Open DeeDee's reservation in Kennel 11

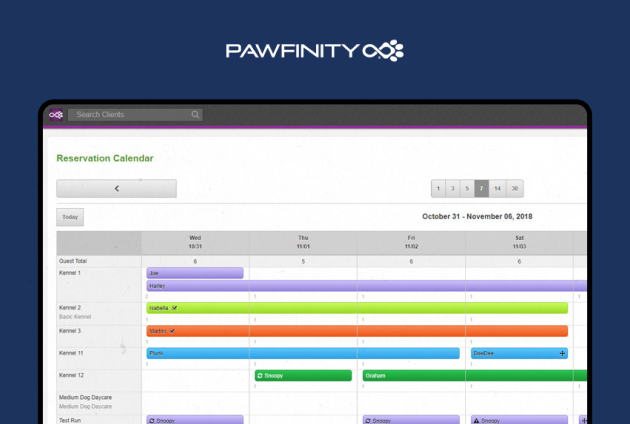[x=519, y=353]
